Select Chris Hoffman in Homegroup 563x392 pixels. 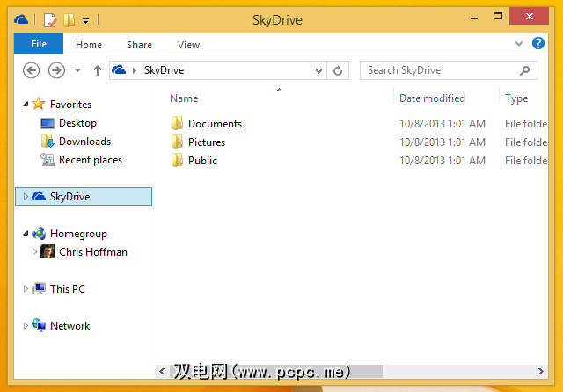click(93, 252)
